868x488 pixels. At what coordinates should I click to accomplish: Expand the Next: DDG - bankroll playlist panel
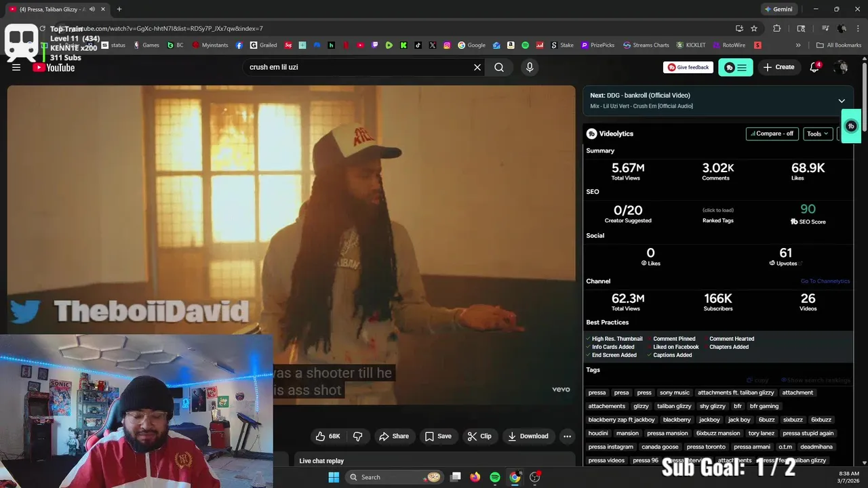(x=842, y=101)
